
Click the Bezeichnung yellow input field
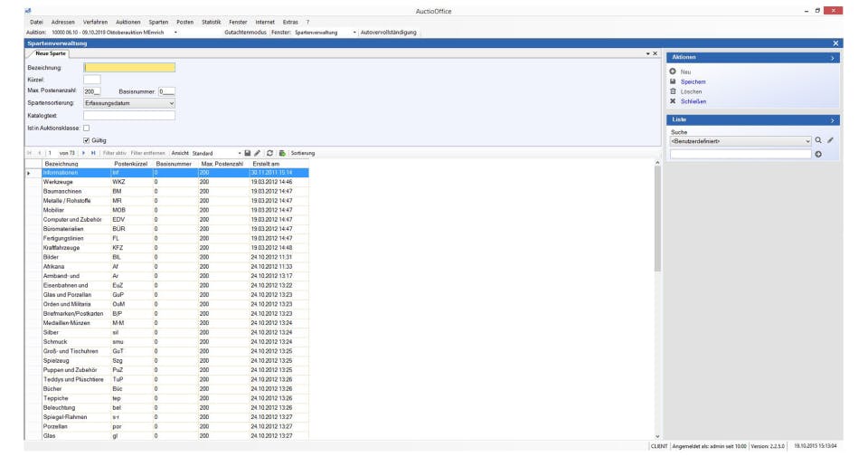click(129, 68)
